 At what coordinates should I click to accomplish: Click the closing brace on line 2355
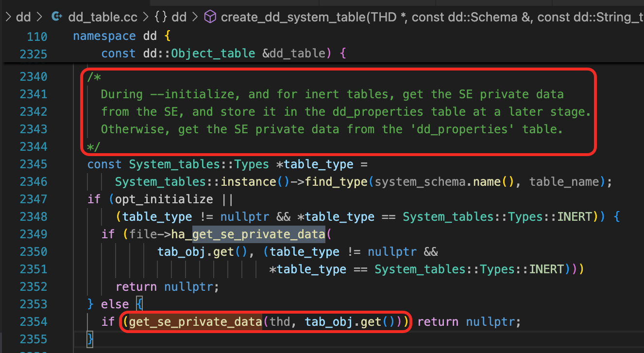point(90,339)
